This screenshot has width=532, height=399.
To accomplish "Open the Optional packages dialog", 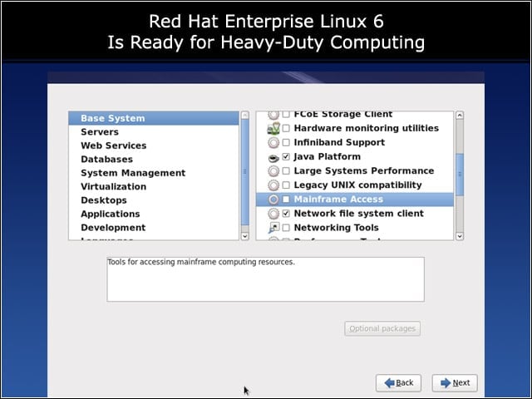I will pos(382,329).
